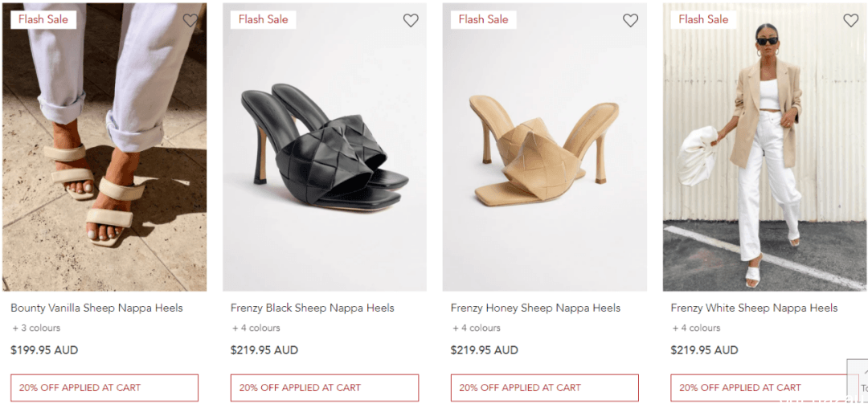
Task: Open Frenzy White Sheep Nappa Heels title link
Action: (754, 308)
